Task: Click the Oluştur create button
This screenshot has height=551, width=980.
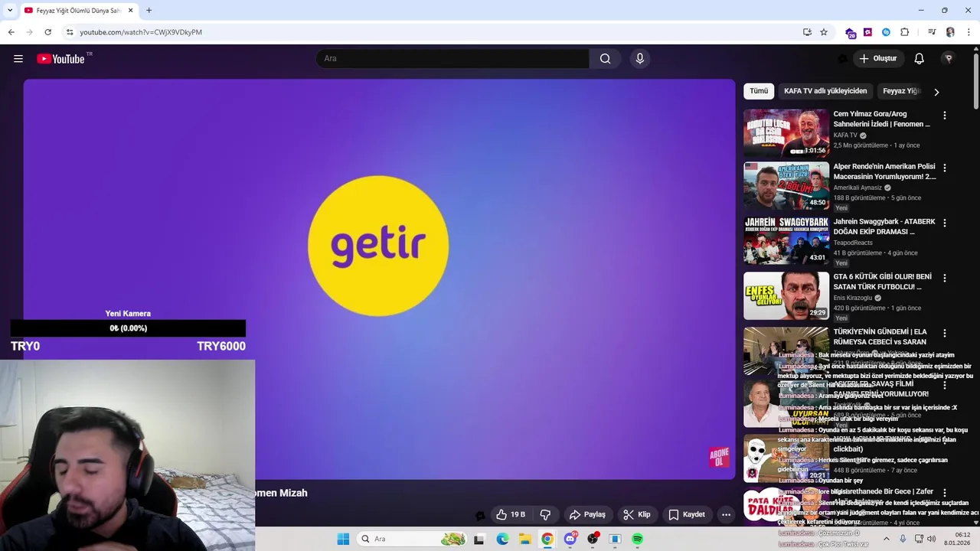Action: (877, 59)
